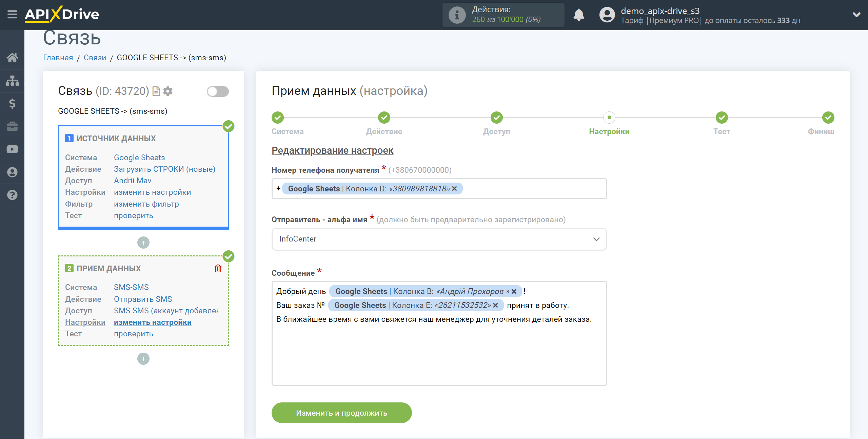Click the copy connection document icon
This screenshot has width=868, height=439.
tap(156, 91)
